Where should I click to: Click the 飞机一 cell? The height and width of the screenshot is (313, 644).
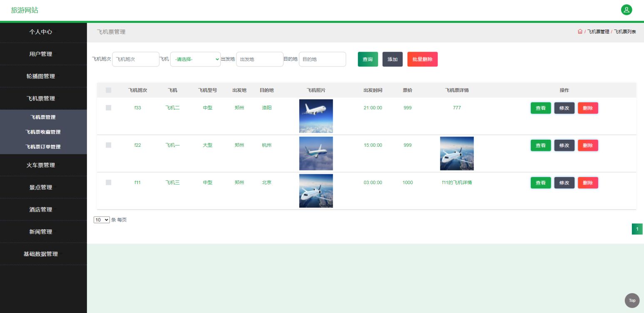coord(172,145)
